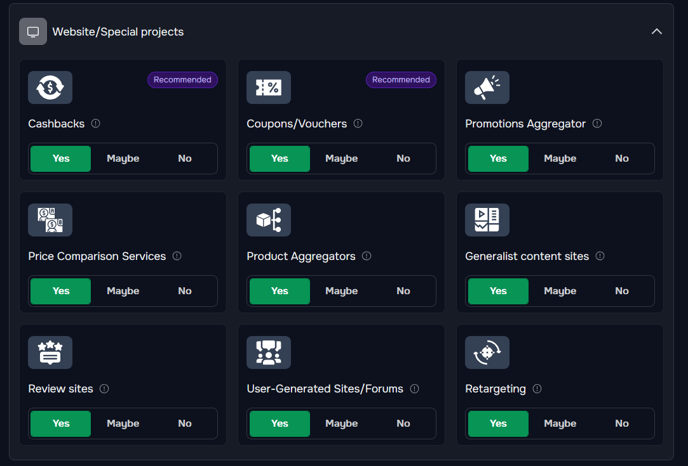The image size is (688, 466).
Task: Click the Promotions Aggregator megaphone icon
Action: point(487,87)
